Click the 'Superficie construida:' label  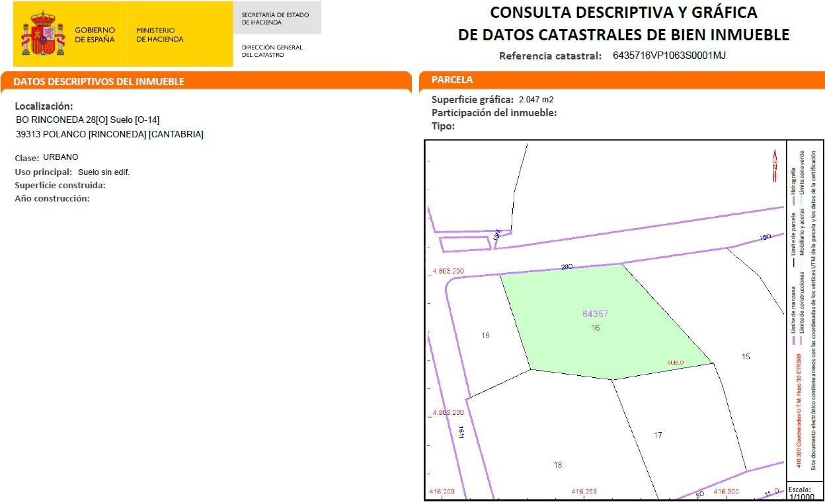pos(60,186)
